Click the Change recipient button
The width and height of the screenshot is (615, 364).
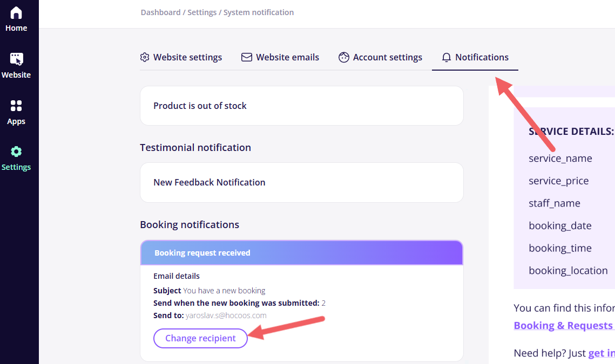tap(200, 338)
